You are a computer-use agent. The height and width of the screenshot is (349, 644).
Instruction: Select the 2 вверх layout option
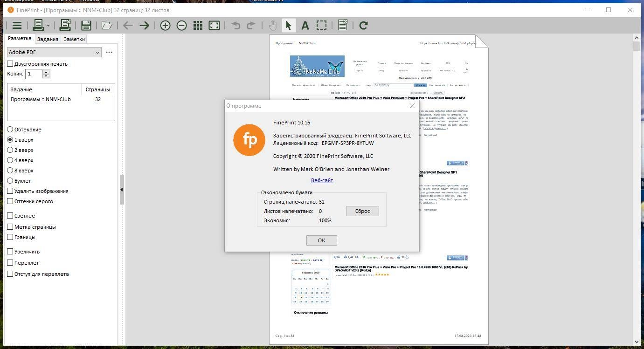click(10, 150)
